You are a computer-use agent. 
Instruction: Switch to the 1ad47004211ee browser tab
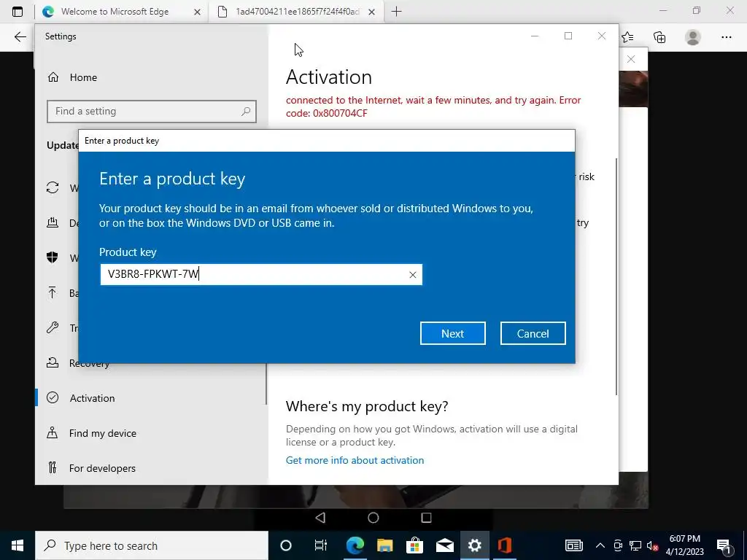[295, 12]
